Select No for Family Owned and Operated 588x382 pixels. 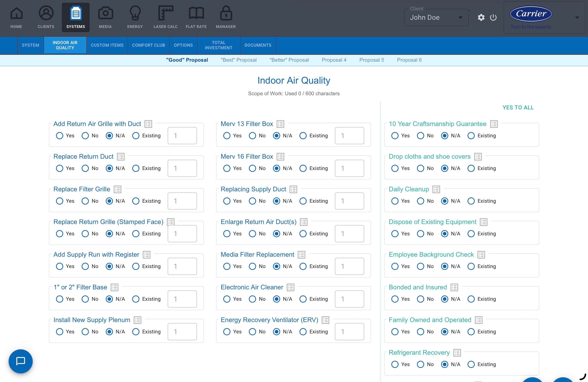(421, 332)
